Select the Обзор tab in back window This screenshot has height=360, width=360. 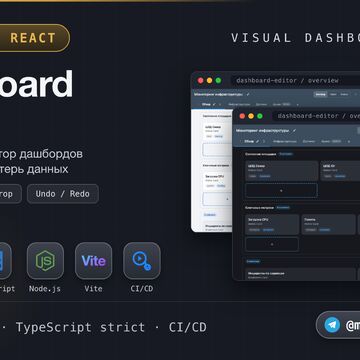[206, 104]
